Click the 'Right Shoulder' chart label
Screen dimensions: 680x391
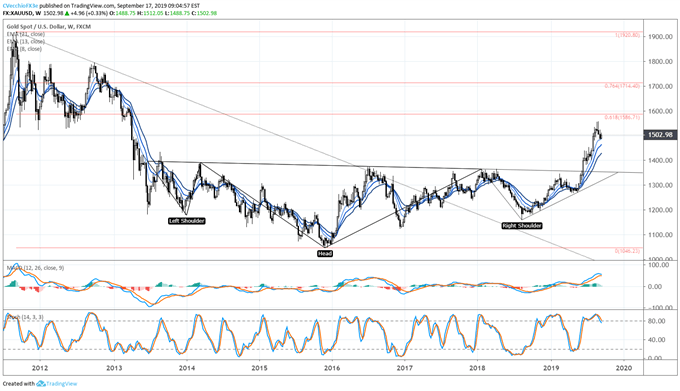522,226
